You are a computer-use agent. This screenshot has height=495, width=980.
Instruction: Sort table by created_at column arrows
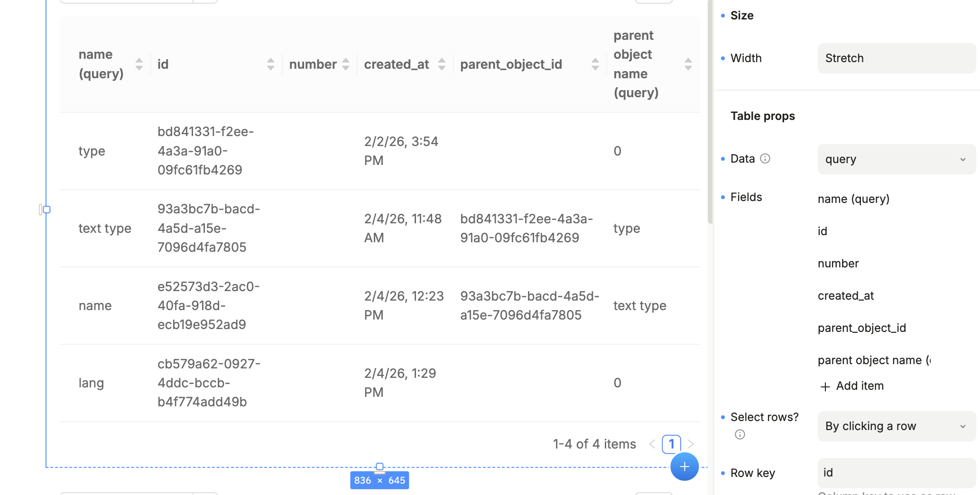coord(442,64)
